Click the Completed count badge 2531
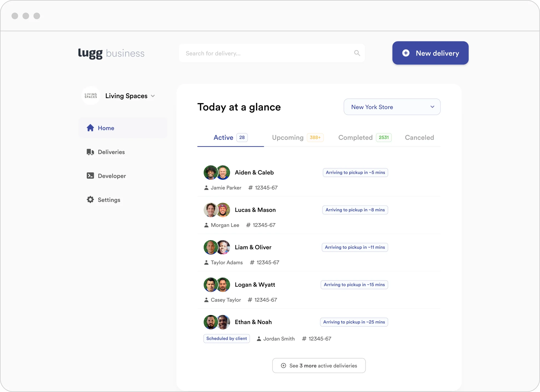This screenshot has width=540, height=392. click(x=384, y=138)
